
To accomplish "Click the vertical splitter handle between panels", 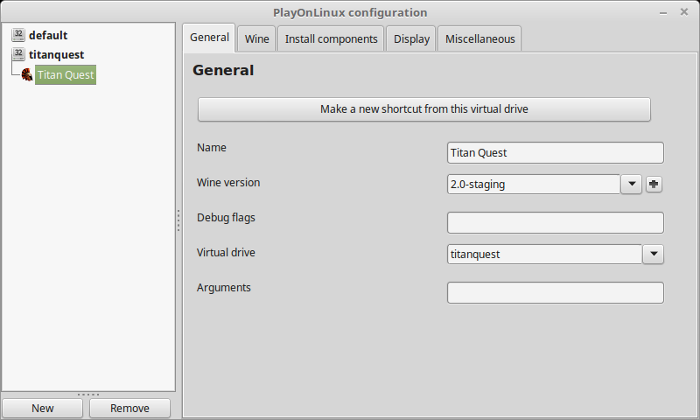I will click(x=179, y=220).
